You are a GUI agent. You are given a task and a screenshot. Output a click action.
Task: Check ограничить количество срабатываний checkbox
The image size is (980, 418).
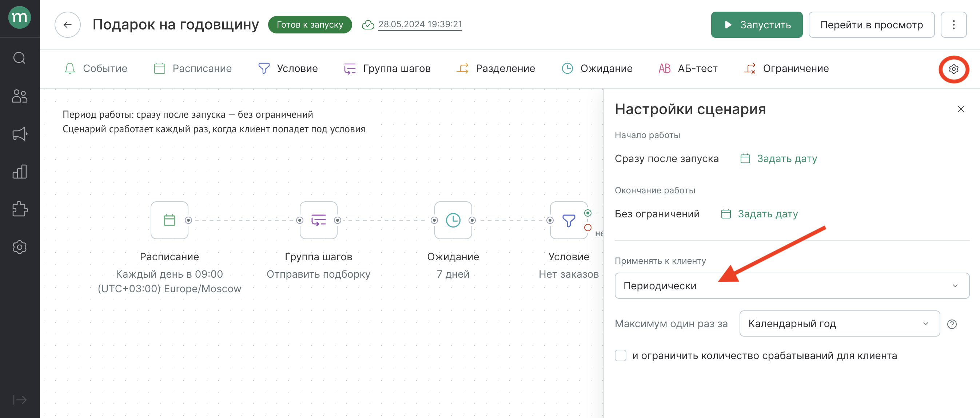621,356
